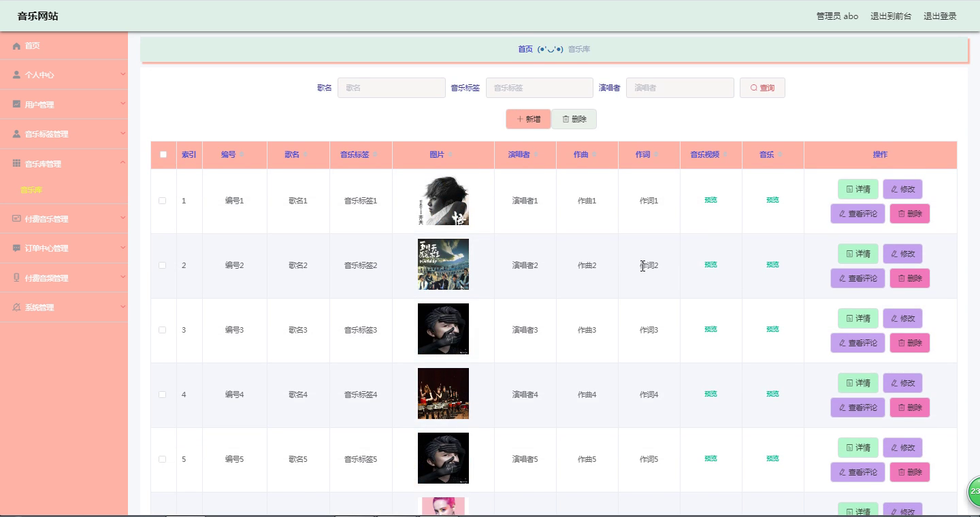The image size is (980, 517).
Task: Click 退出登录 in the top bar
Action: coord(940,16)
